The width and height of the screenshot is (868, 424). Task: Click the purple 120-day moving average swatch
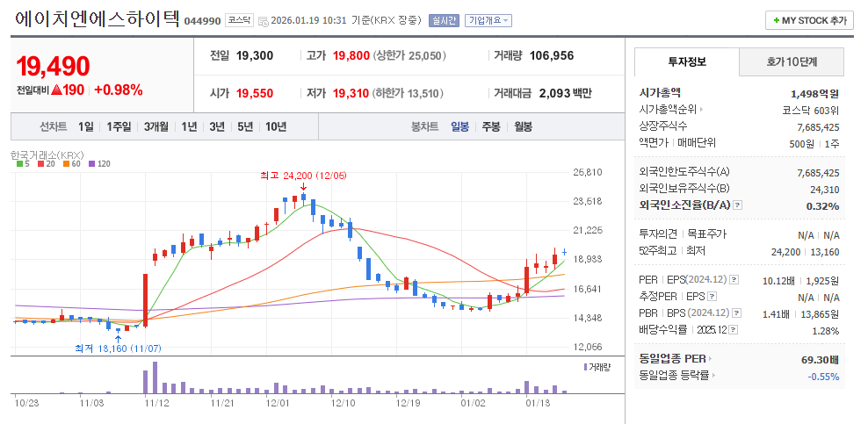[x=91, y=163]
